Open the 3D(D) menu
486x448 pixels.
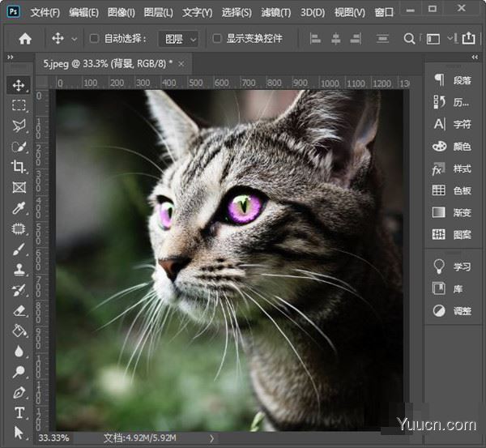(x=313, y=12)
